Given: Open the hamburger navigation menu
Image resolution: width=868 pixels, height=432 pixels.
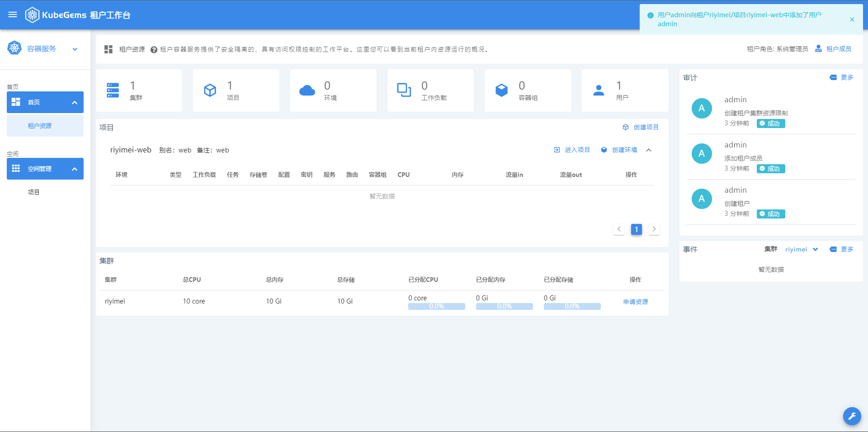Looking at the screenshot, I should [x=13, y=15].
